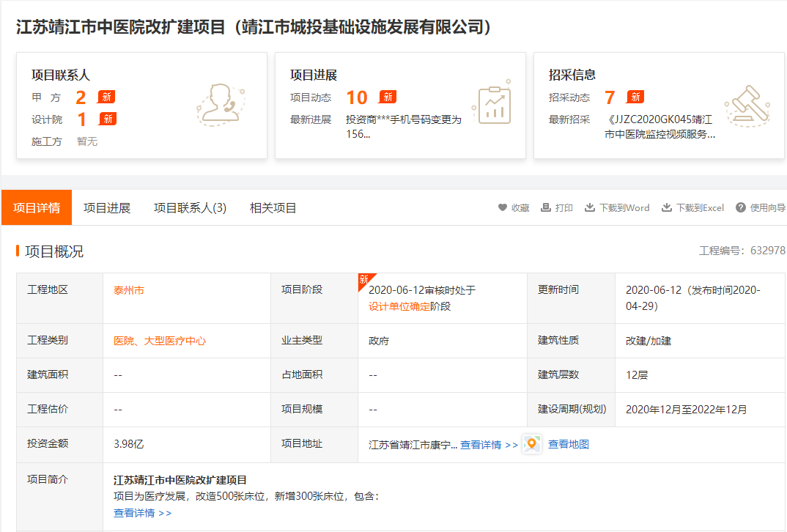Click the question mark icon for 使用向导

741,207
